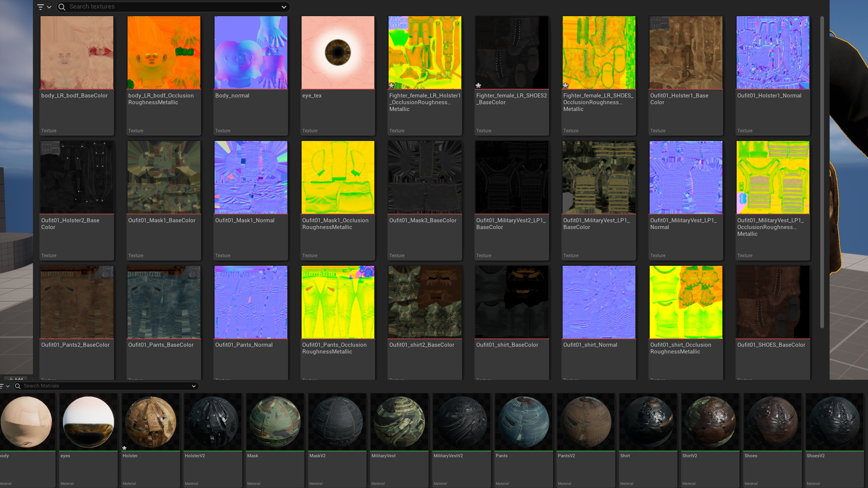The height and width of the screenshot is (488, 868).
Task: Select the MilitaryVest material sphere
Action: point(399,422)
